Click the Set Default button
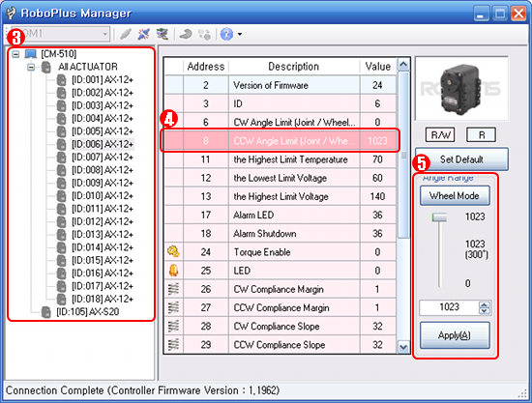532x403 pixels. (461, 158)
